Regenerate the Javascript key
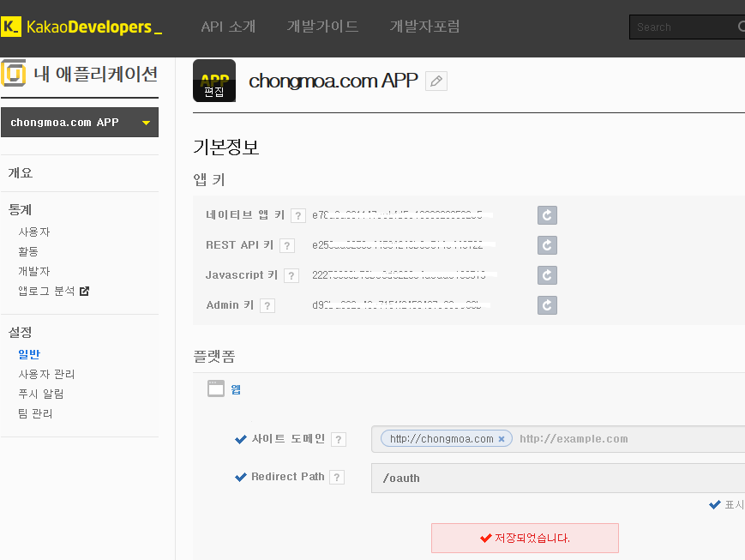This screenshot has width=745, height=560. click(x=547, y=275)
